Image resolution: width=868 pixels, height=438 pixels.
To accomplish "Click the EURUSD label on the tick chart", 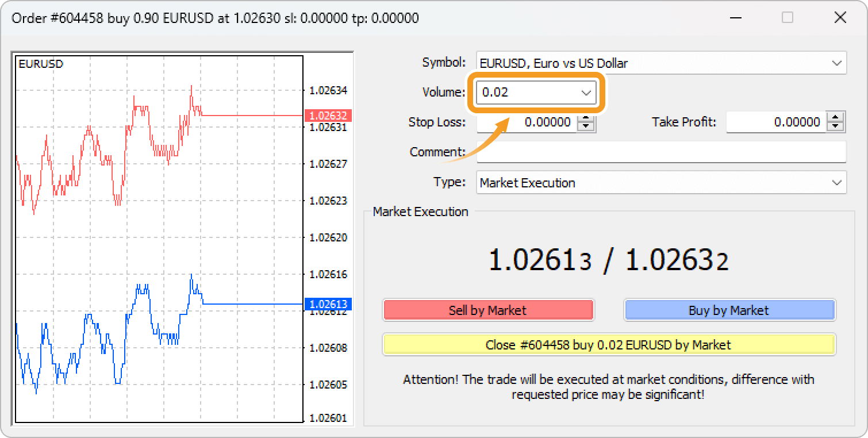I will coord(41,64).
